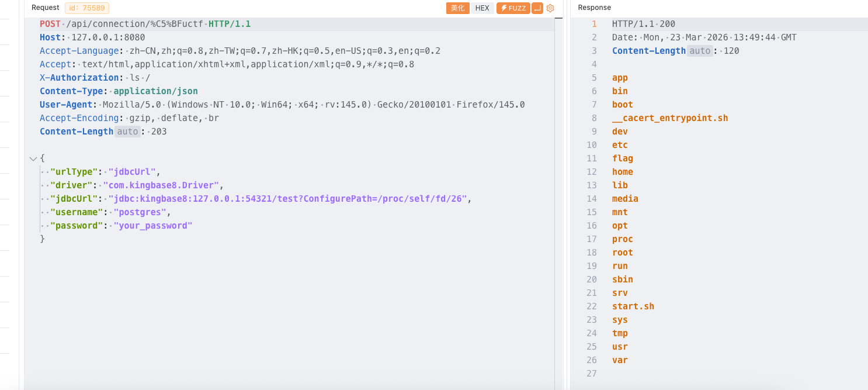Click the response Date header line
The height and width of the screenshot is (390, 868).
pyautogui.click(x=704, y=37)
